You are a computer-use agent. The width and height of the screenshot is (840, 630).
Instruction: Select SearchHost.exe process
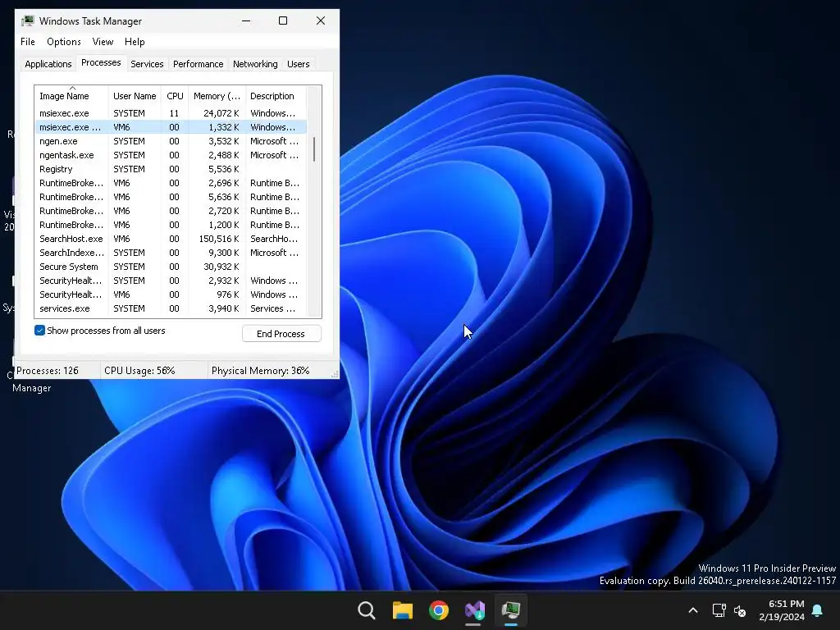(x=171, y=239)
